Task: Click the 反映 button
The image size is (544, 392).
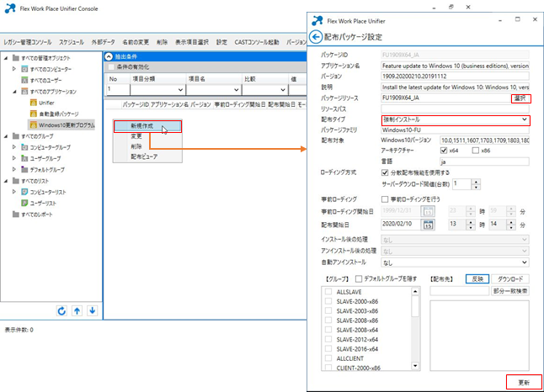Action: pos(477,279)
